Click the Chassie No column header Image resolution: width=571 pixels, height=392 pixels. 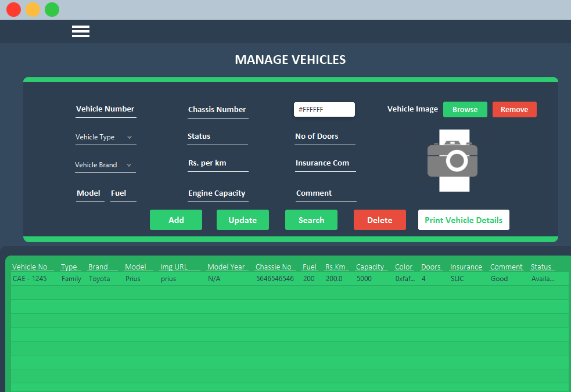click(274, 267)
